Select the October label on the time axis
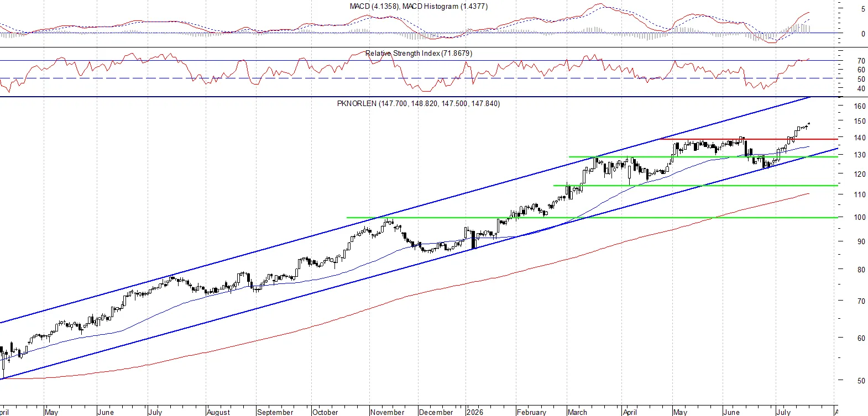The image size is (868, 416). pyautogui.click(x=325, y=412)
